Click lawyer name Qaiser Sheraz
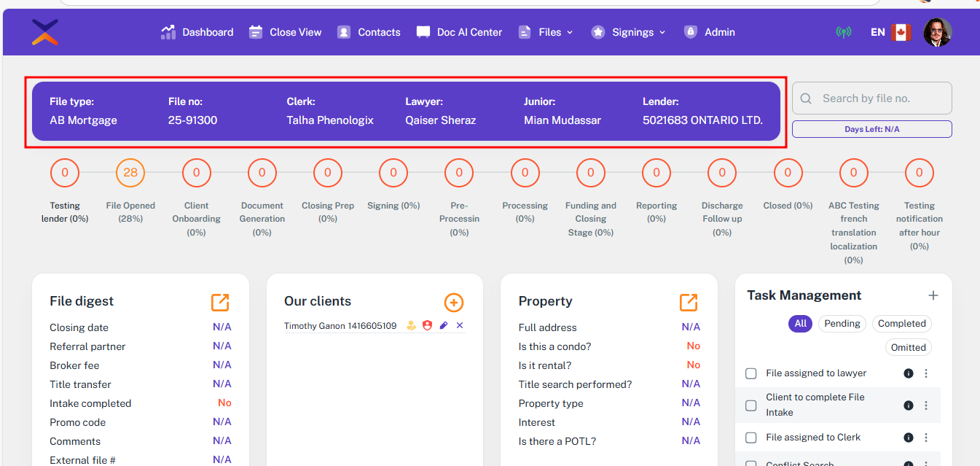The image size is (980, 466). pos(441,120)
